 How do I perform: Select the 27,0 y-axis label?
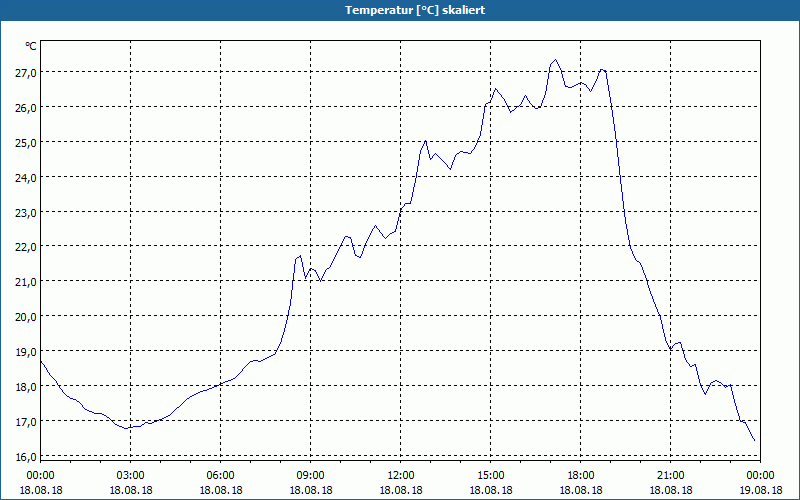click(x=25, y=73)
